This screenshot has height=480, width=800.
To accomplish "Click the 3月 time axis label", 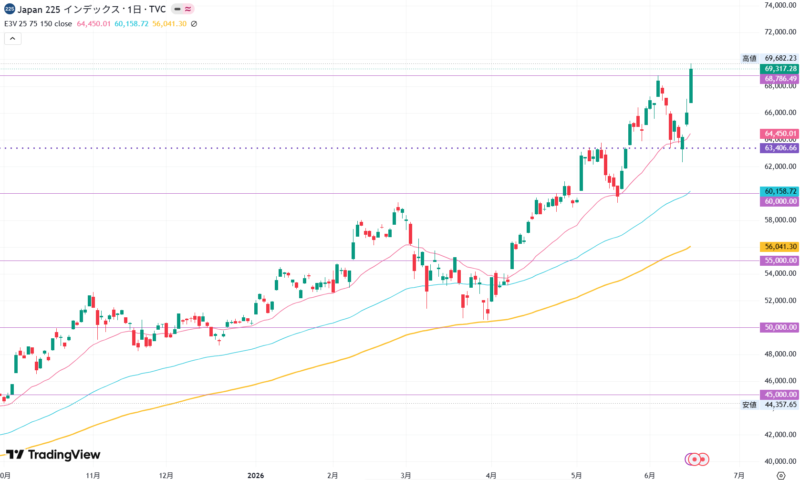I will coord(406,475).
